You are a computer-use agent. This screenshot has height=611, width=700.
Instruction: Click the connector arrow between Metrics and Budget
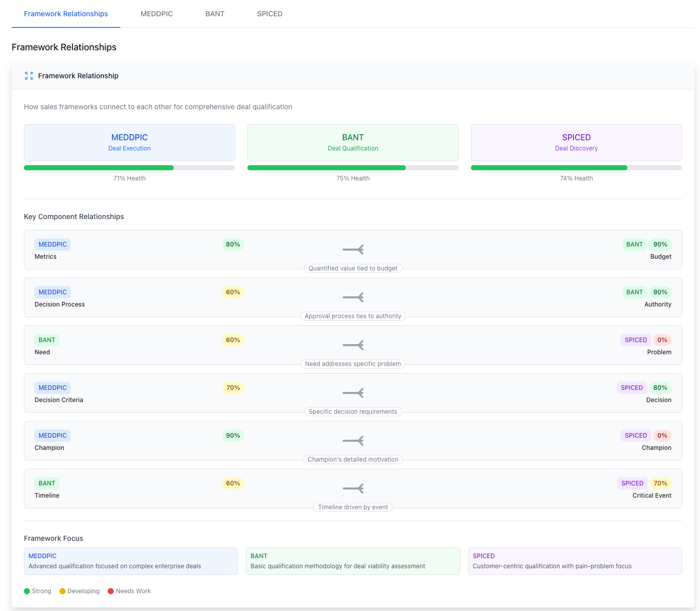pyautogui.click(x=353, y=250)
